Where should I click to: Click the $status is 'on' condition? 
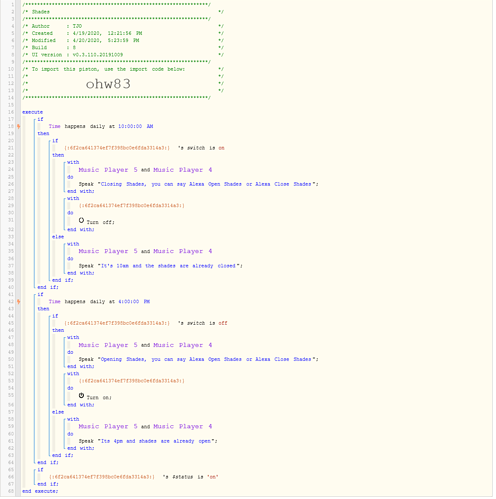[x=190, y=477]
